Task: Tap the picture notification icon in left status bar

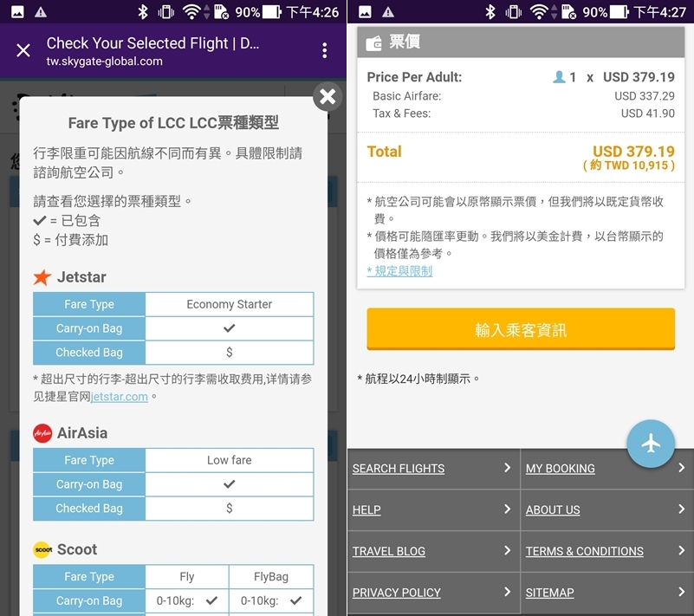Action: click(x=17, y=12)
